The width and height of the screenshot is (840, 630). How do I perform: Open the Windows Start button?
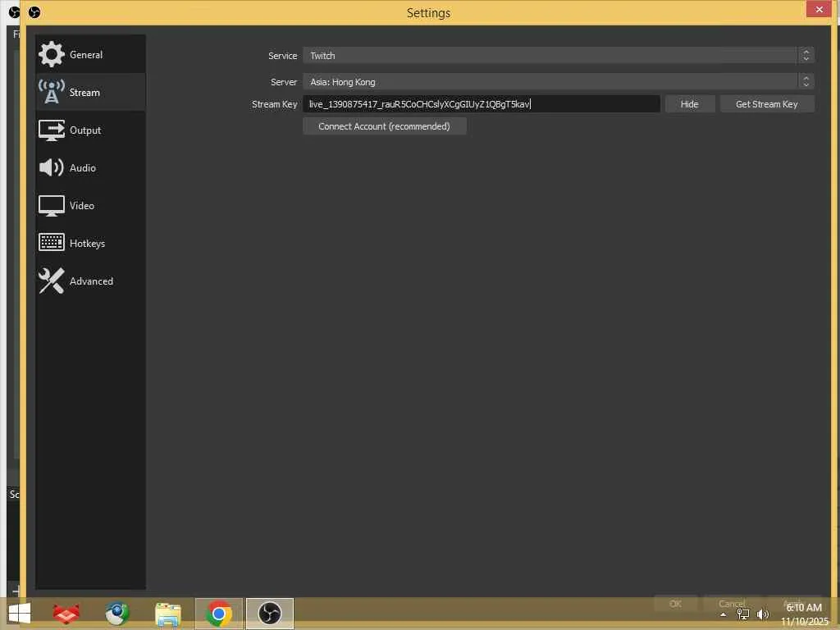[20, 614]
